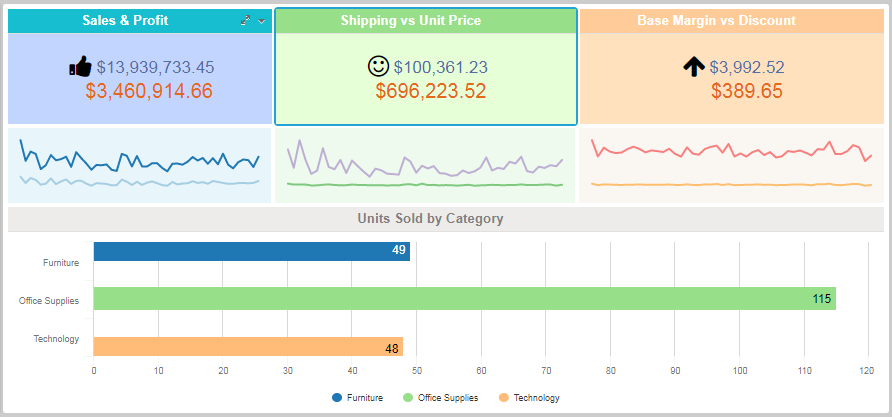Toggle Technology series in chart legend
This screenshot has width=892, height=417.
coord(528,398)
